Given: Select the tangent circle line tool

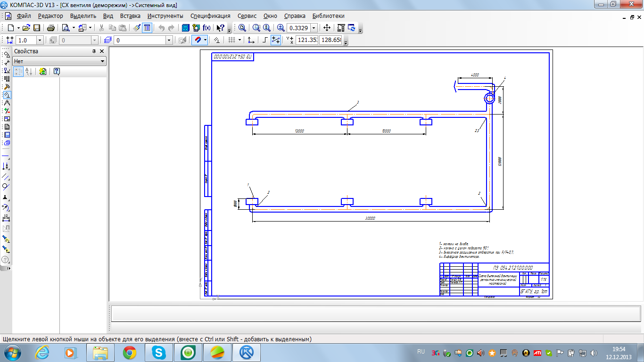Looking at the screenshot, I should [7, 187].
